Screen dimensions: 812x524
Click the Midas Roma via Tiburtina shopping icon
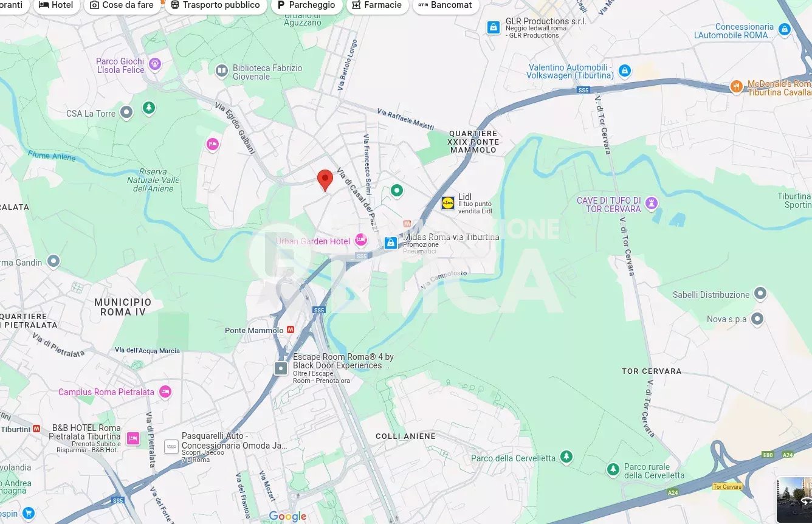pos(391,243)
